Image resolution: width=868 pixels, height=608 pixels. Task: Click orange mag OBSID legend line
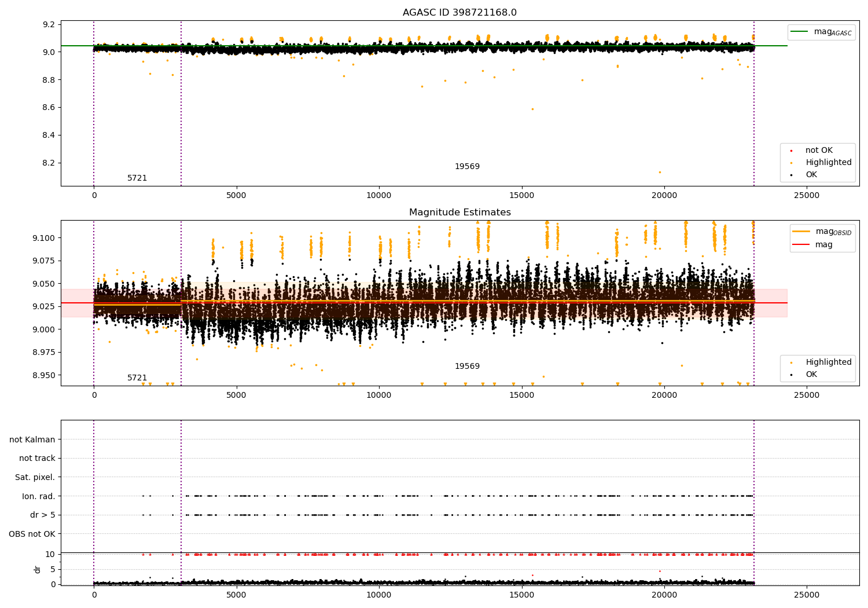[801, 232]
